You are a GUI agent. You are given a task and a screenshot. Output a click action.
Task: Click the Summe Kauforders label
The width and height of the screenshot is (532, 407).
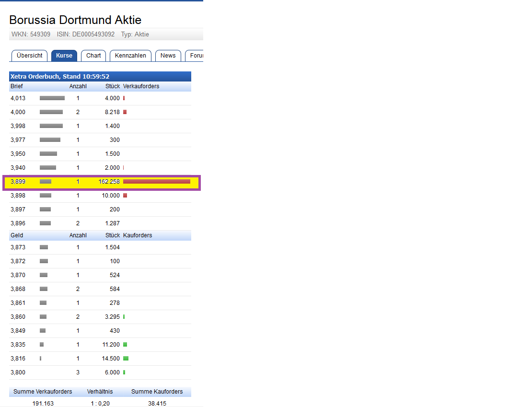tap(157, 392)
